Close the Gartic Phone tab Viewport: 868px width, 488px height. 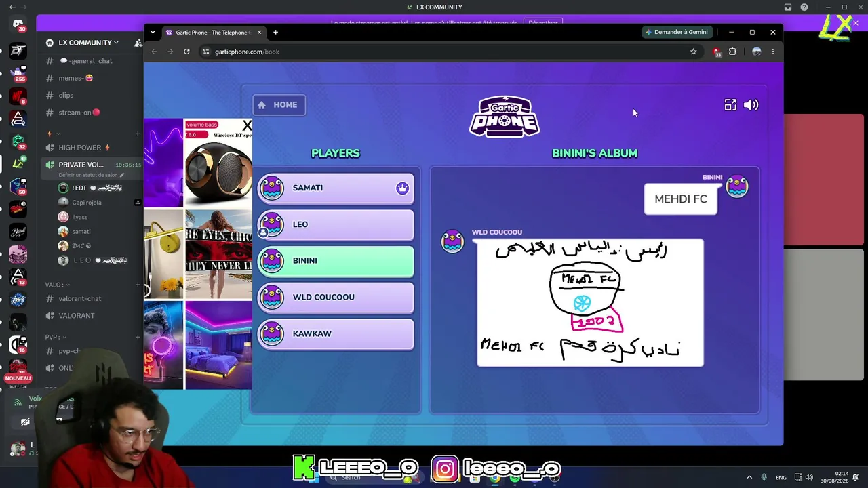pyautogui.click(x=259, y=32)
